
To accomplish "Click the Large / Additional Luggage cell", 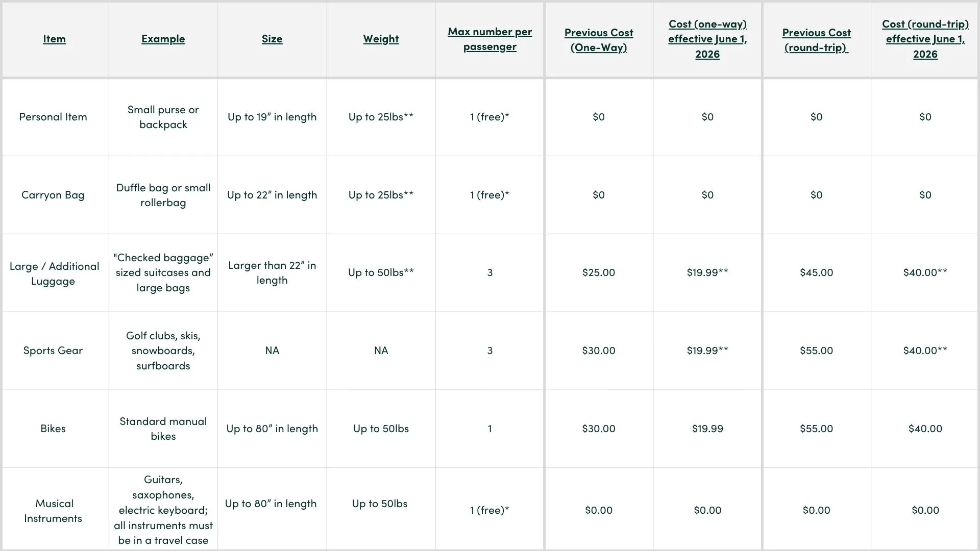I will [x=54, y=273].
